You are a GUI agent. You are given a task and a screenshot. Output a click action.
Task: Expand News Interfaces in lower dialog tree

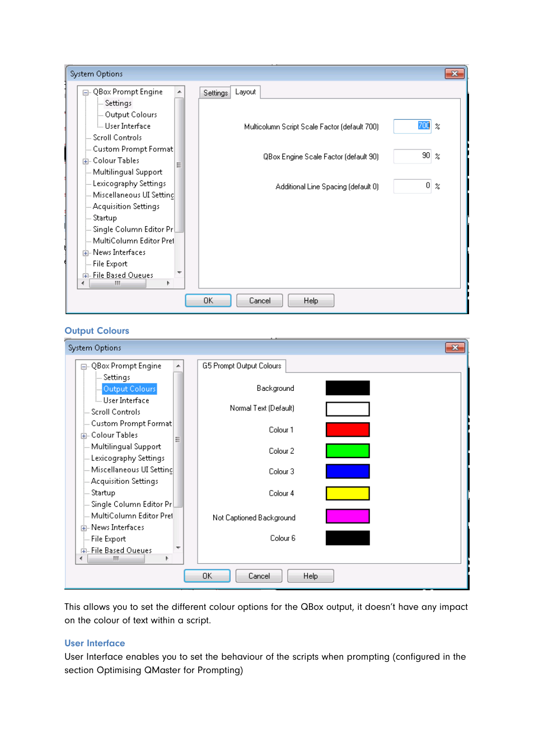click(x=84, y=528)
